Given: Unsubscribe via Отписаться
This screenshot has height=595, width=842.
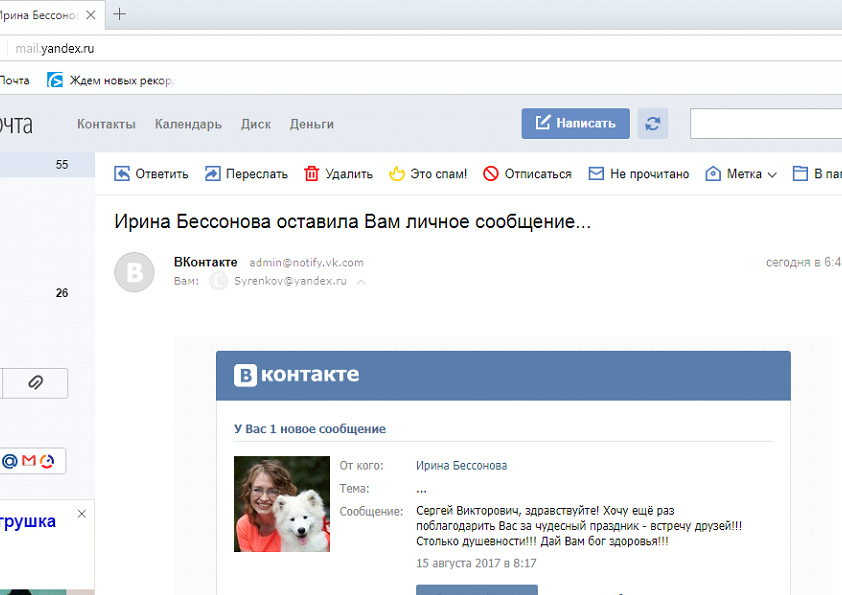Looking at the screenshot, I should click(x=527, y=174).
